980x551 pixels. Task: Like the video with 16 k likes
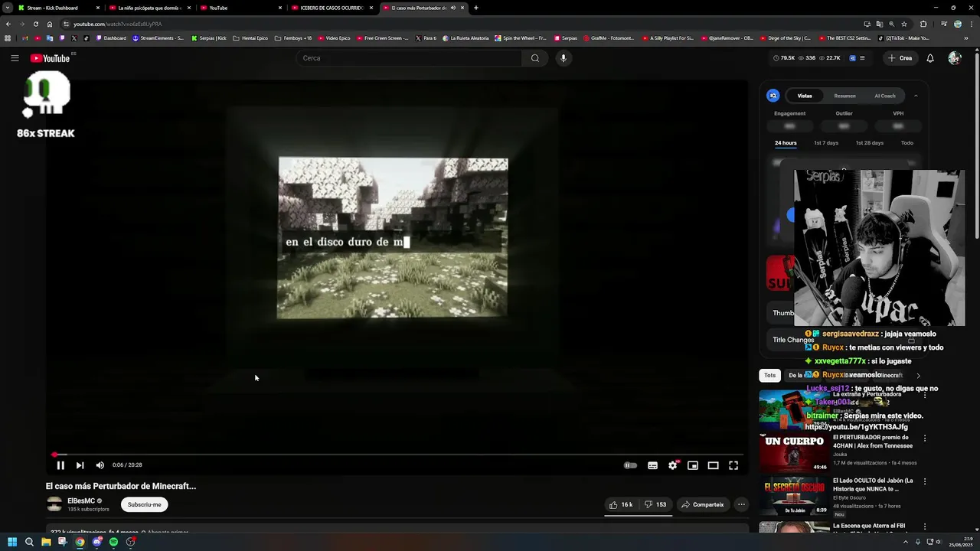tap(621, 504)
